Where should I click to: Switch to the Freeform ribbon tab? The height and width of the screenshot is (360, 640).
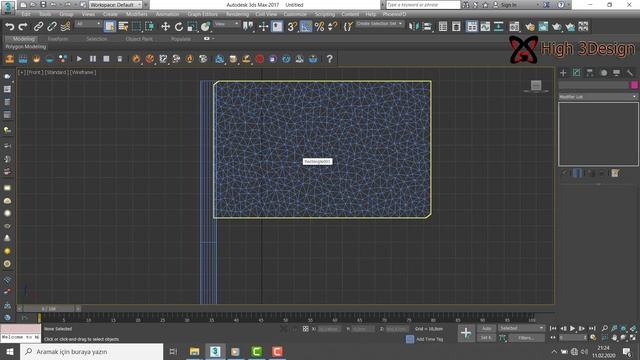58,39
